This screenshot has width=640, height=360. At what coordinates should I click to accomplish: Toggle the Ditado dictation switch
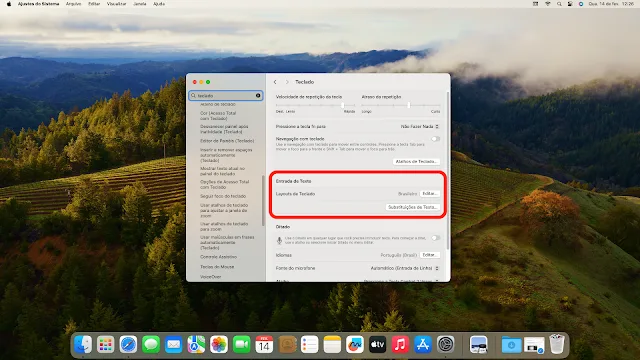[x=436, y=238]
